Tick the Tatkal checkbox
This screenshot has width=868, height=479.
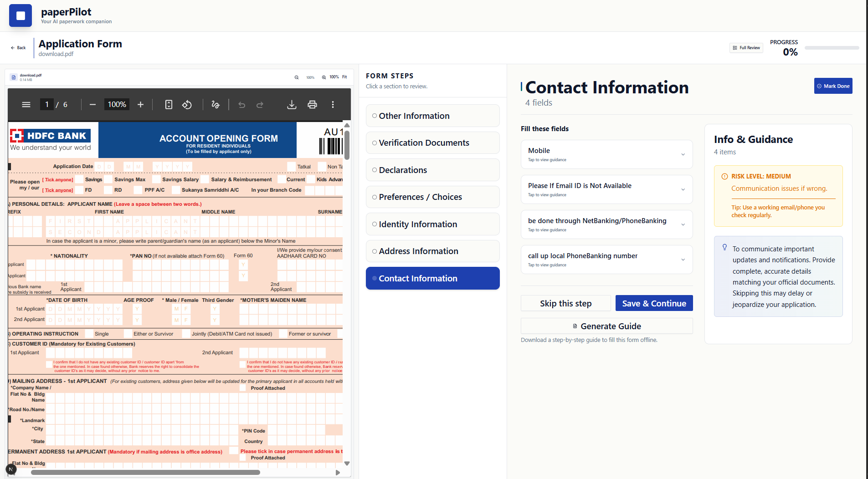click(292, 167)
